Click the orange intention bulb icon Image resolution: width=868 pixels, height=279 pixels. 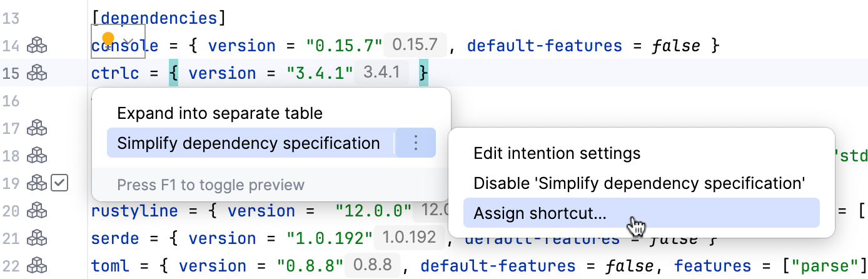pyautogui.click(x=108, y=39)
